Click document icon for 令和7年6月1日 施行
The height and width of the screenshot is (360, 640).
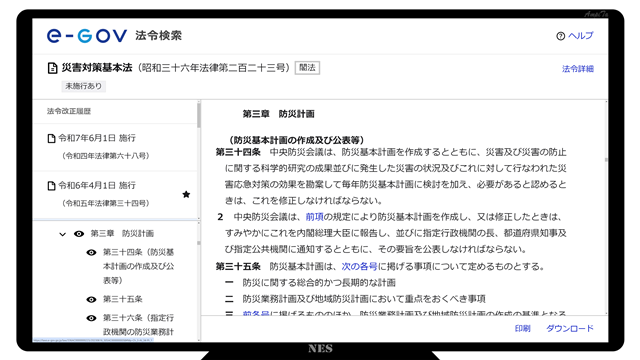[x=51, y=138]
